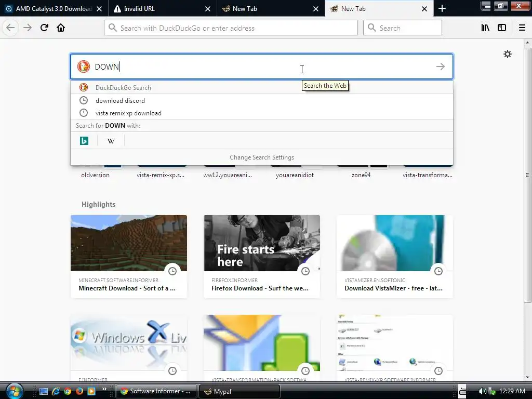The height and width of the screenshot is (399, 532).
Task: Click the page vertical scrollbar thumb
Action: [x=527, y=175]
